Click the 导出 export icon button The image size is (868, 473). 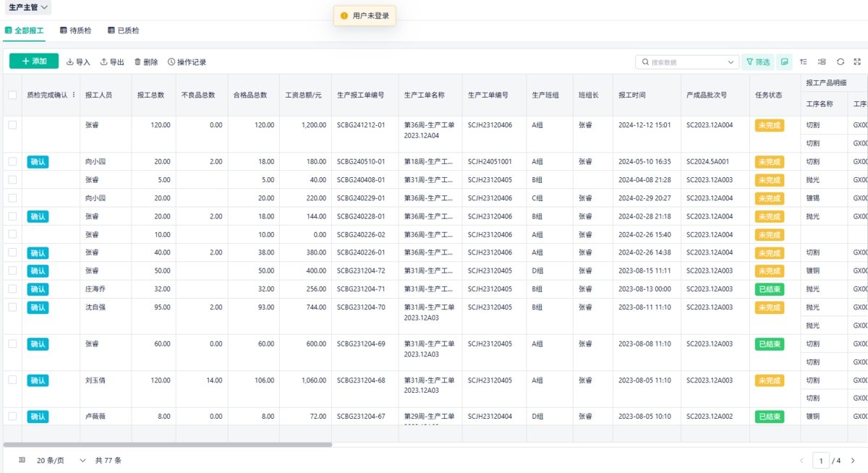(x=112, y=62)
